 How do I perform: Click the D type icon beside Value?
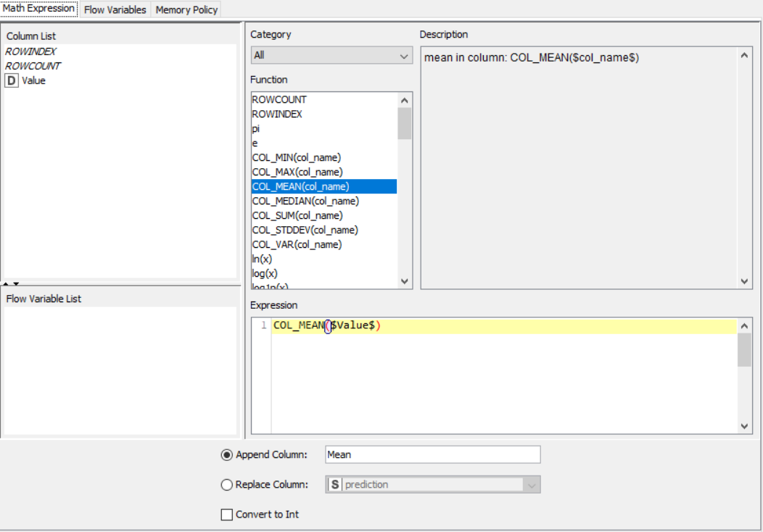[x=11, y=80]
